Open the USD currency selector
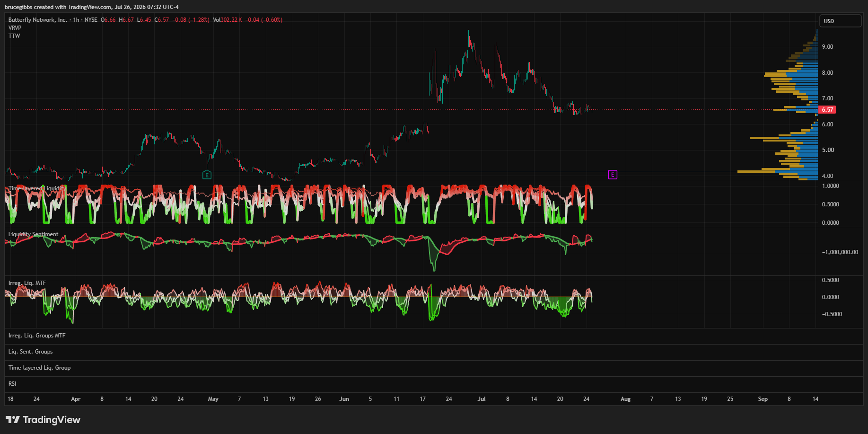 click(x=841, y=21)
